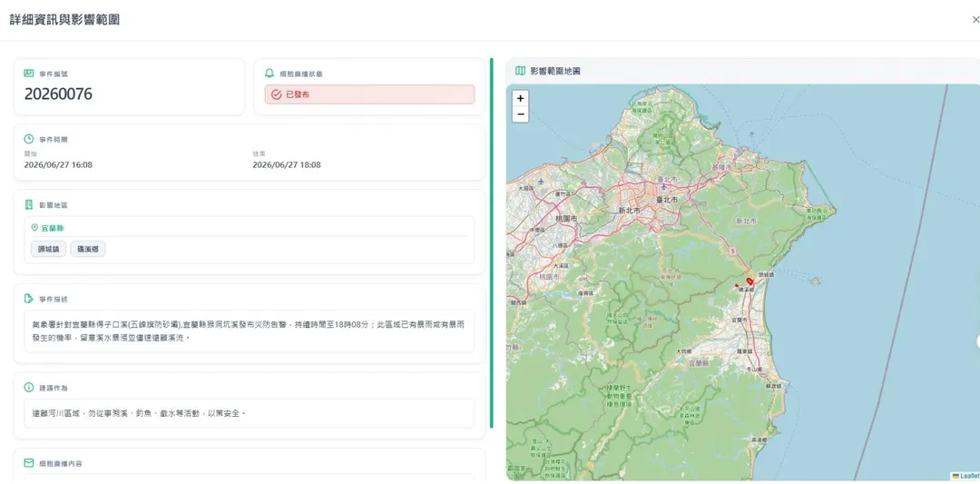This screenshot has height=484, width=980.
Task: Click the event description text box
Action: tap(250, 331)
